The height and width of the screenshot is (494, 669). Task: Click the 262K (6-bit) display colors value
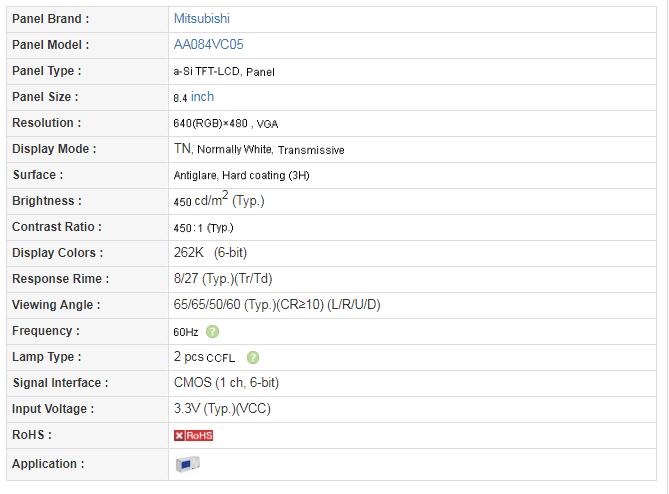point(210,253)
